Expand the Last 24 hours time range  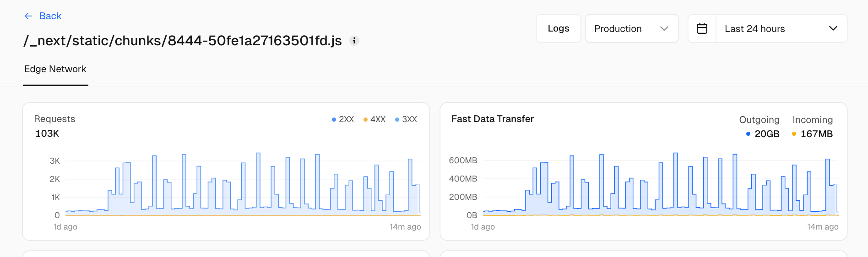tap(754, 29)
